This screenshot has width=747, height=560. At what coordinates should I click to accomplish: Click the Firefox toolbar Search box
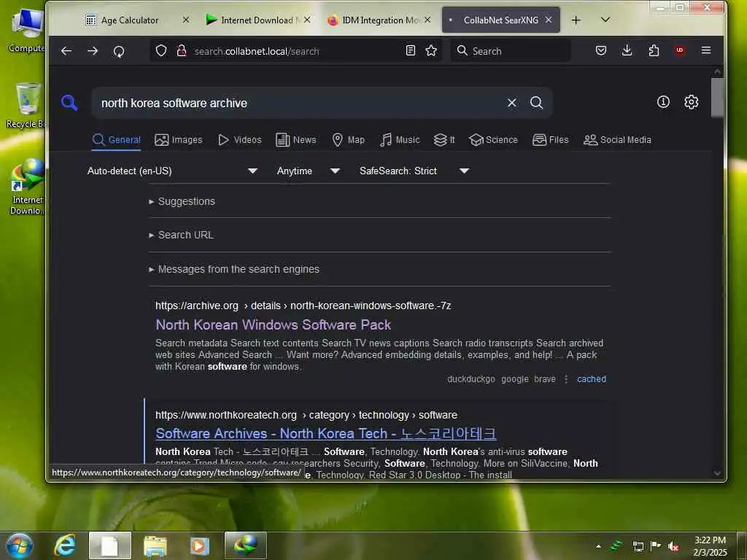(510, 51)
